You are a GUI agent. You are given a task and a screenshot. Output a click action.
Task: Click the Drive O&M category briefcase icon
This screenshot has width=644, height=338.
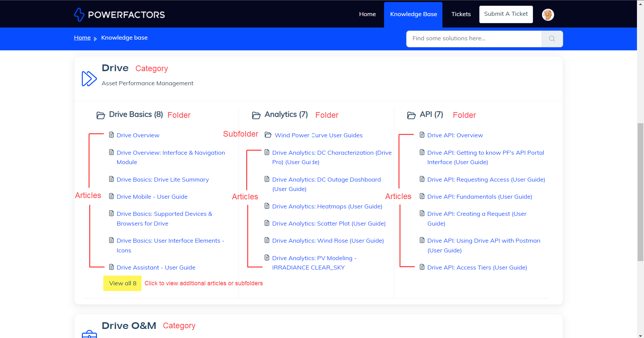pos(89,334)
